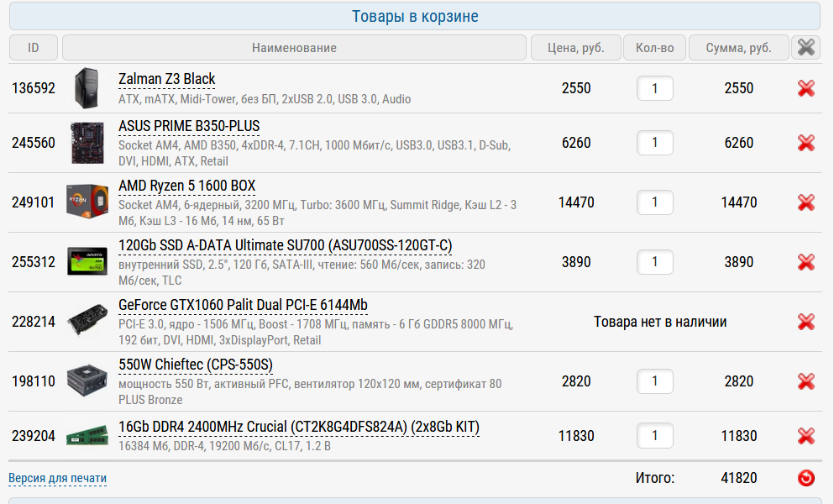834x504 pixels.
Task: Open ASUS PRIME B350-PLUS product link
Action: click(x=189, y=126)
